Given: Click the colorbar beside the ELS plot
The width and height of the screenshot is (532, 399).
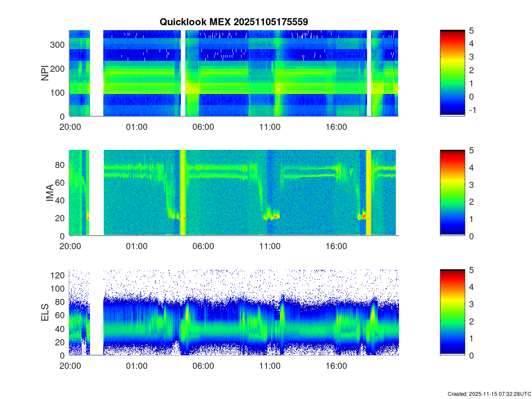Looking at the screenshot, I should coord(452,313).
